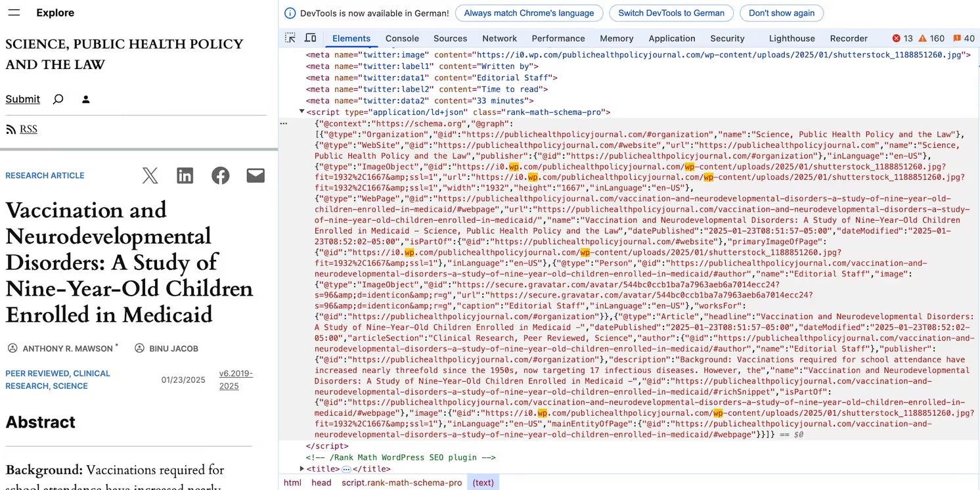Collapse the rank-math-schema-pro script node
980x490 pixels.
(301, 112)
